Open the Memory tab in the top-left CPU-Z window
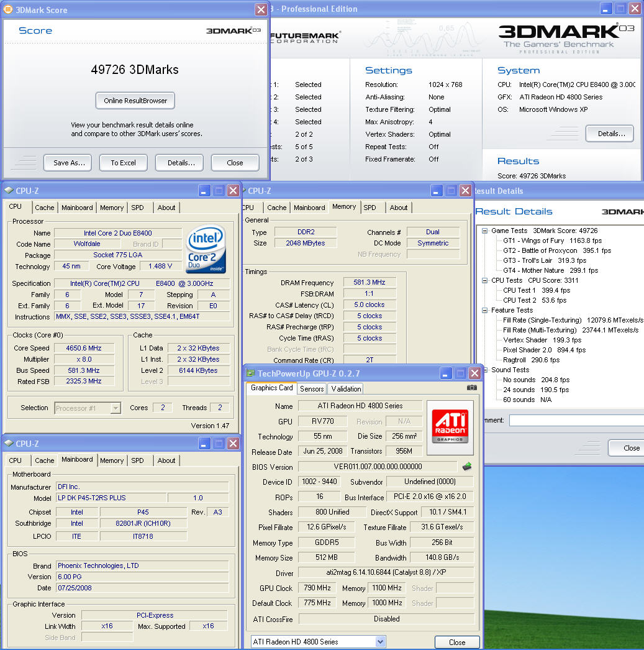 [112, 208]
